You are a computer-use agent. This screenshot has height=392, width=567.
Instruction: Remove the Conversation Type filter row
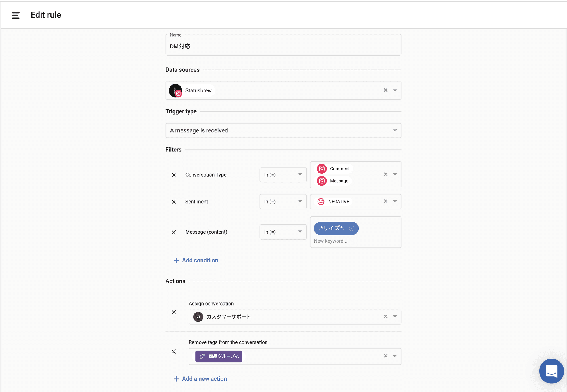[174, 175]
